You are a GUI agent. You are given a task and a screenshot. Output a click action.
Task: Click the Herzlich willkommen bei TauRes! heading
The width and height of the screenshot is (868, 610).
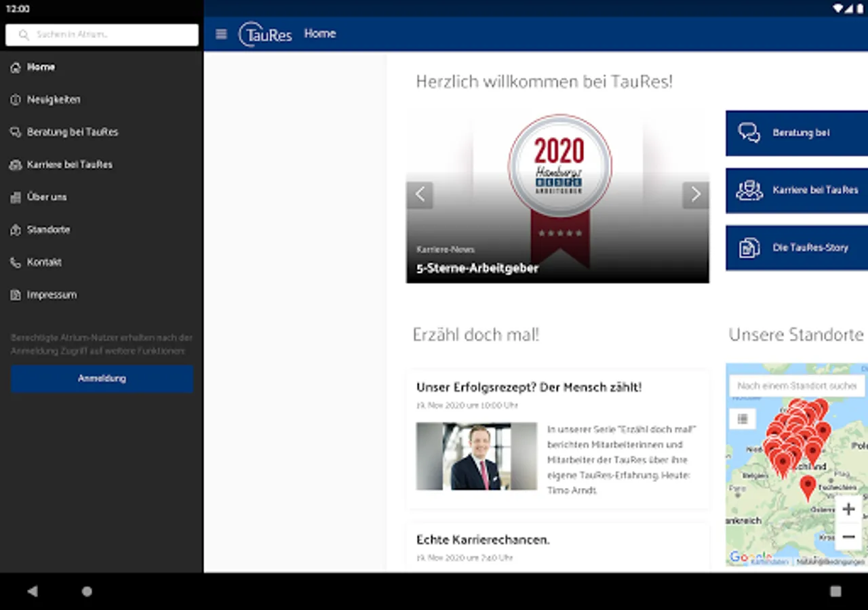pyautogui.click(x=545, y=82)
